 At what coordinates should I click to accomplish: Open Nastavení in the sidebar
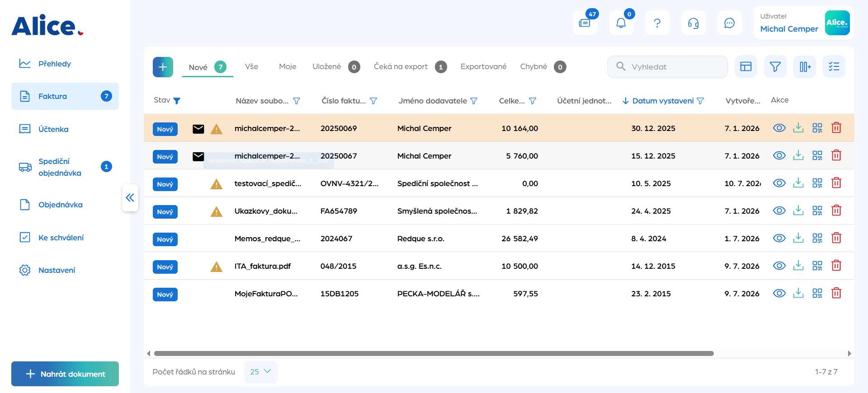coord(65,270)
